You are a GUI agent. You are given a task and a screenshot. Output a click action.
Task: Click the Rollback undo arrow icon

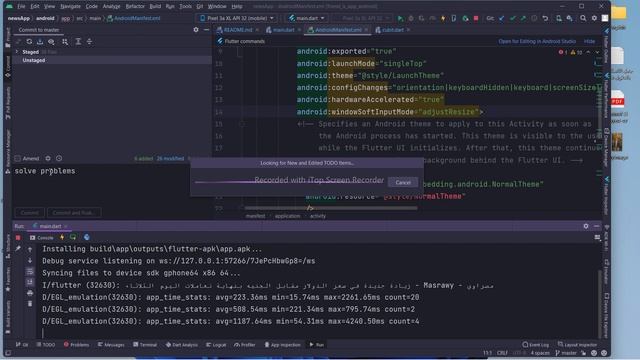coord(545,18)
